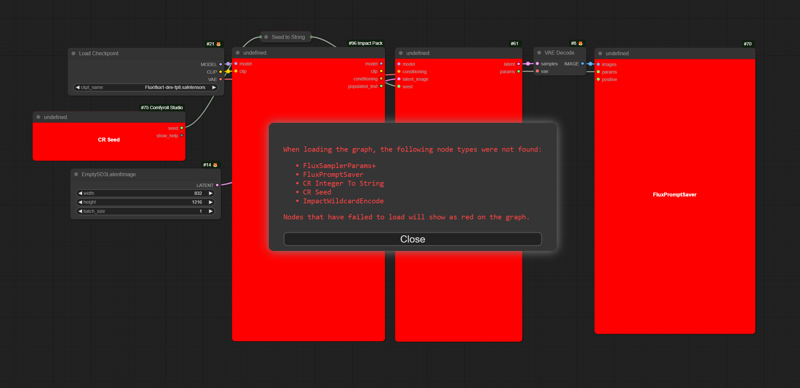Screen dimensions: 800x388
Task: Click the batch_size value field
Action: coord(145,211)
